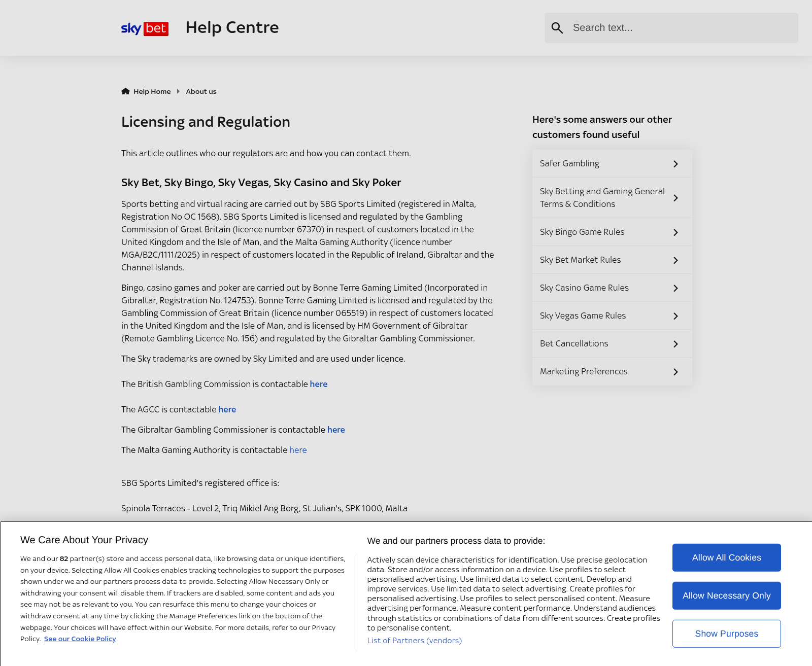Open Sky Vegas Game Rules

click(612, 316)
